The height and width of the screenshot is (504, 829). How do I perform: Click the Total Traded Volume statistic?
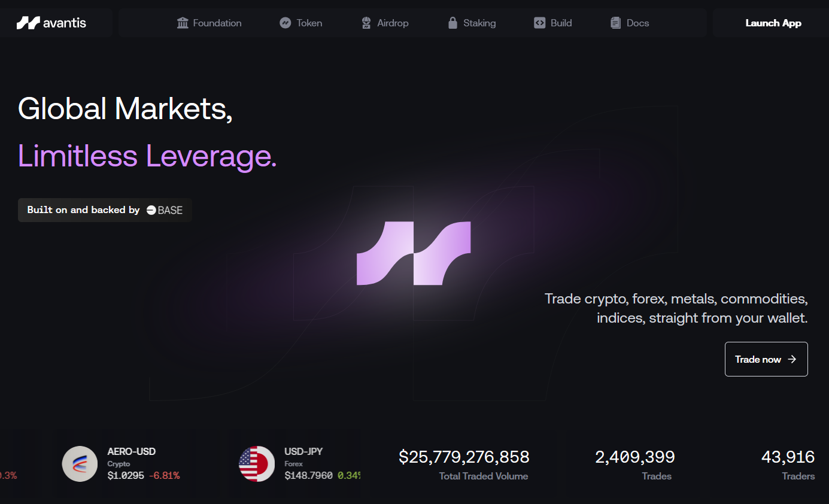(464, 465)
